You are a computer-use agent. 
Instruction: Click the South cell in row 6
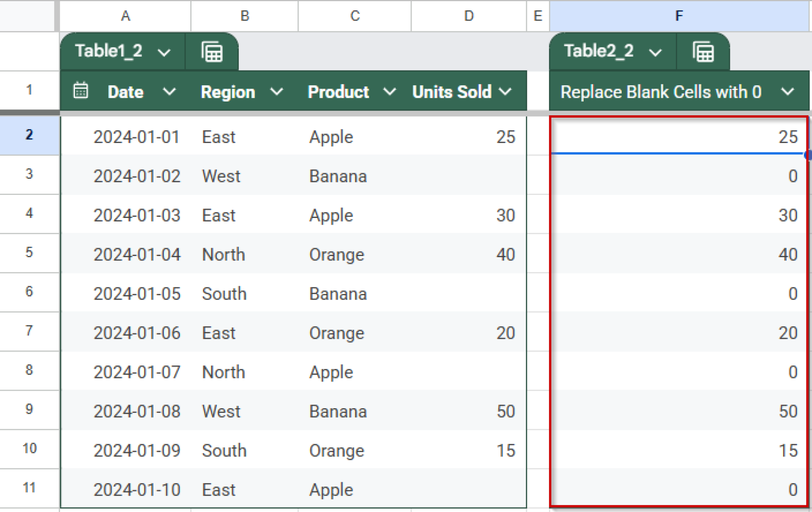224,294
